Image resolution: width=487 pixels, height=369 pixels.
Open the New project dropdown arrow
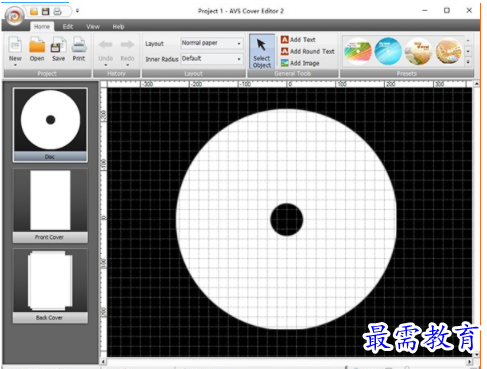(15, 65)
